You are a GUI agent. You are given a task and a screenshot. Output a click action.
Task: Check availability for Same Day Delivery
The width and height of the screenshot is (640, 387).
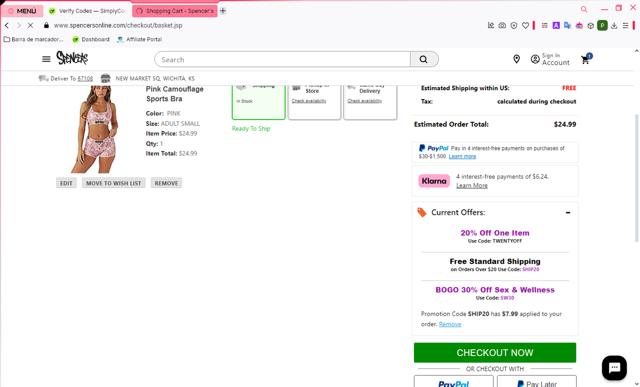tap(364, 101)
